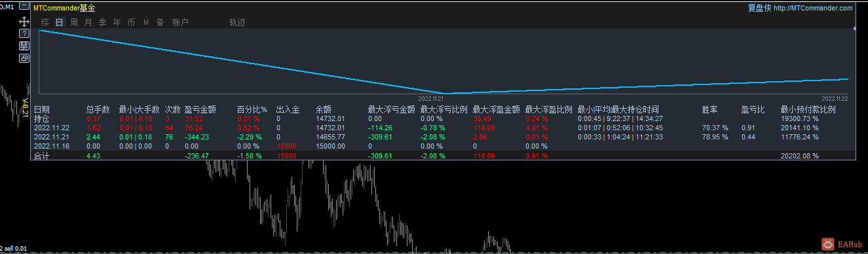Switch to the 月 monthly tab
The image size is (868, 254).
point(88,22)
